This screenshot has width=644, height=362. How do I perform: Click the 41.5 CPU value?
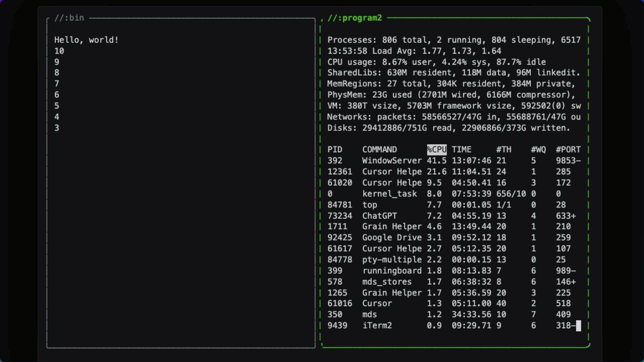point(437,161)
